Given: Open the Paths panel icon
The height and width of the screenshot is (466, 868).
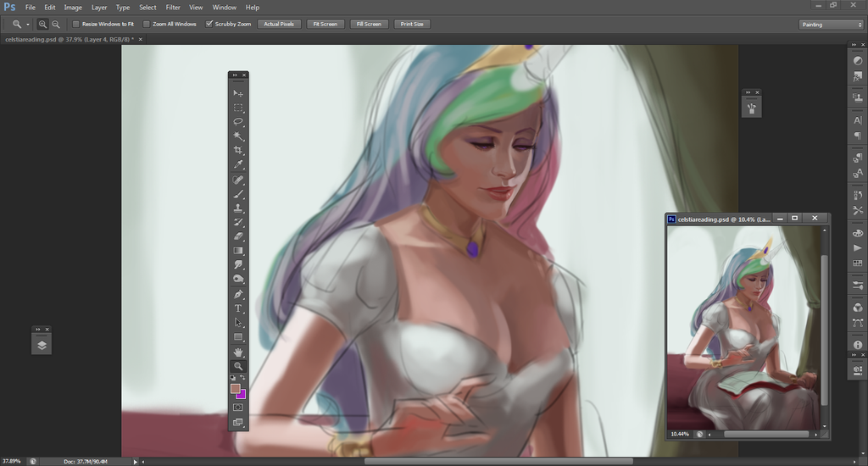Looking at the screenshot, I should pyautogui.click(x=858, y=323).
